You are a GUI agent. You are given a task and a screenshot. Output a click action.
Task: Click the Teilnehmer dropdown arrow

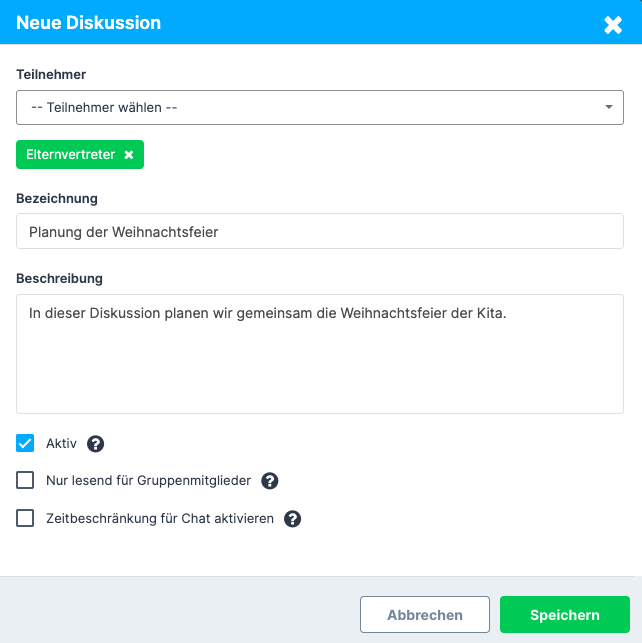point(608,107)
